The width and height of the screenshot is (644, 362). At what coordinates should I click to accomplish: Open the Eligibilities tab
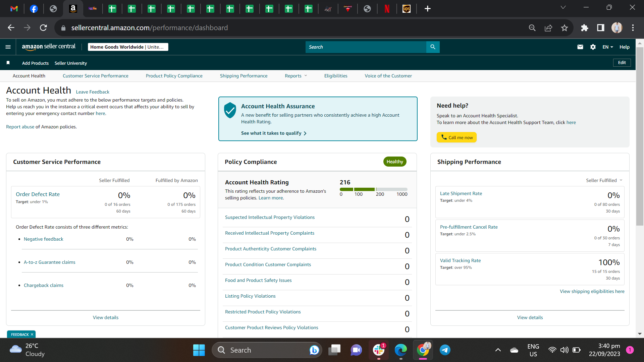(x=336, y=76)
